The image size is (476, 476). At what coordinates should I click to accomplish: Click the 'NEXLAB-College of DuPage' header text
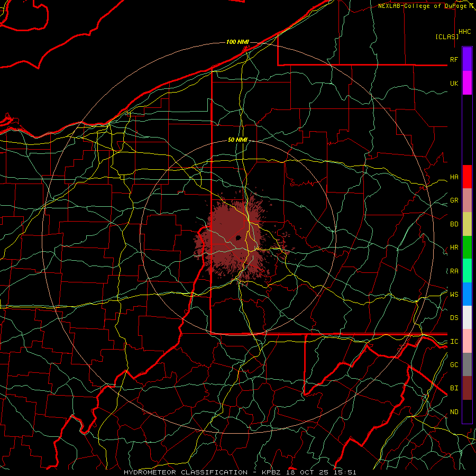(x=422, y=6)
